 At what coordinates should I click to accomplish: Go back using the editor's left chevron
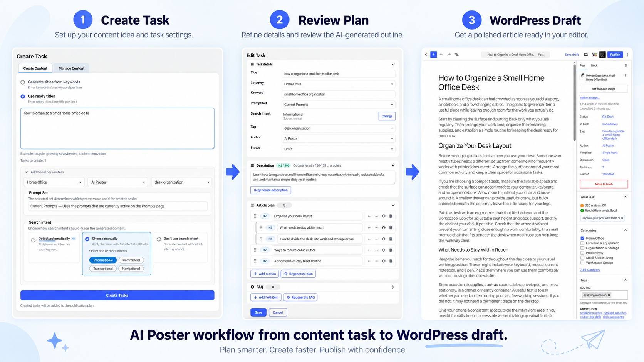pos(426,55)
